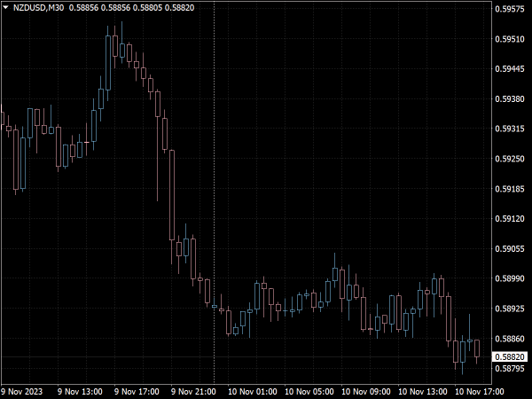Open the chart menu triangle beside NZDUSD
This screenshot has height=399, width=532.
pos(6,7)
